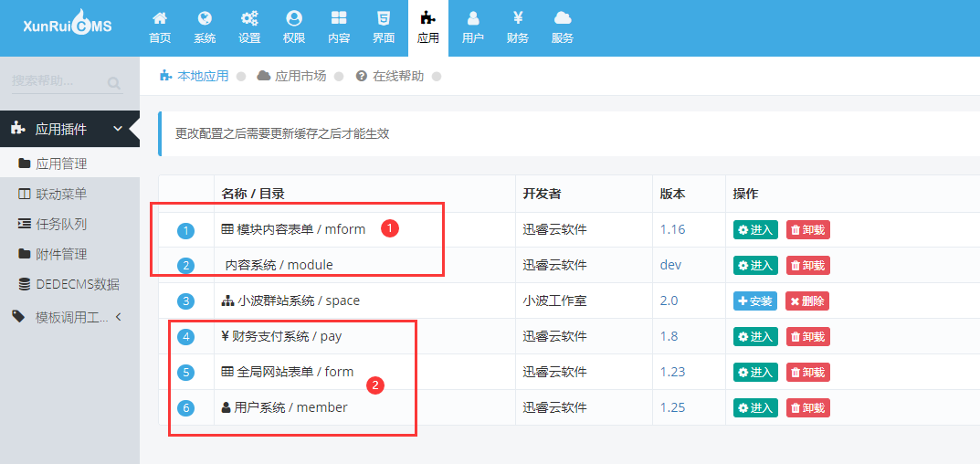
Task: Enter the form application
Action: tap(755, 372)
